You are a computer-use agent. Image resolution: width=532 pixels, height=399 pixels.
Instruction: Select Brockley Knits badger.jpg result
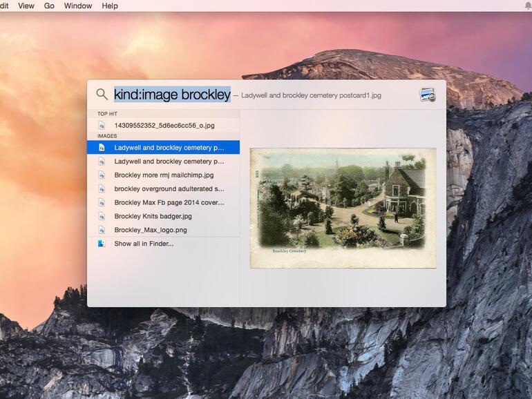(164, 216)
